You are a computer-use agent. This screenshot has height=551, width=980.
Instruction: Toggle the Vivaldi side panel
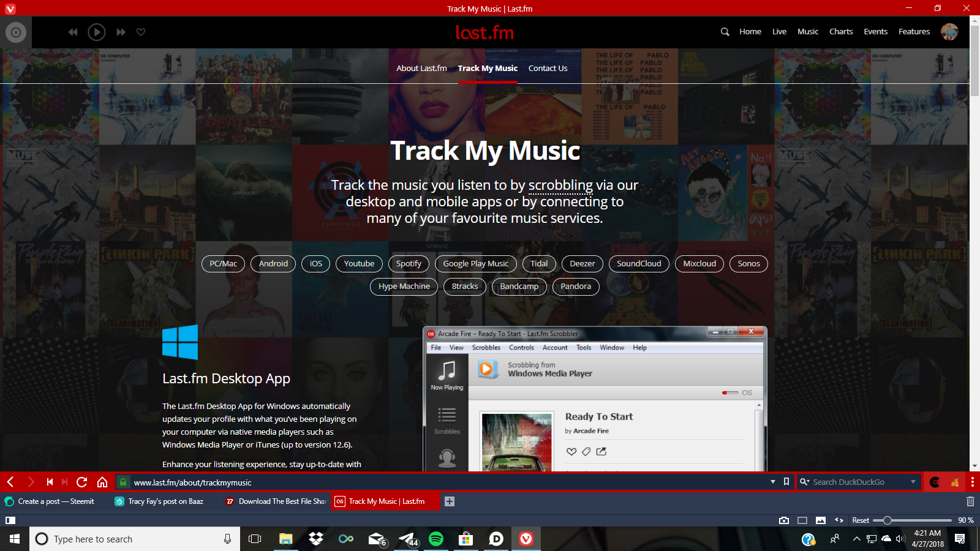[10, 520]
